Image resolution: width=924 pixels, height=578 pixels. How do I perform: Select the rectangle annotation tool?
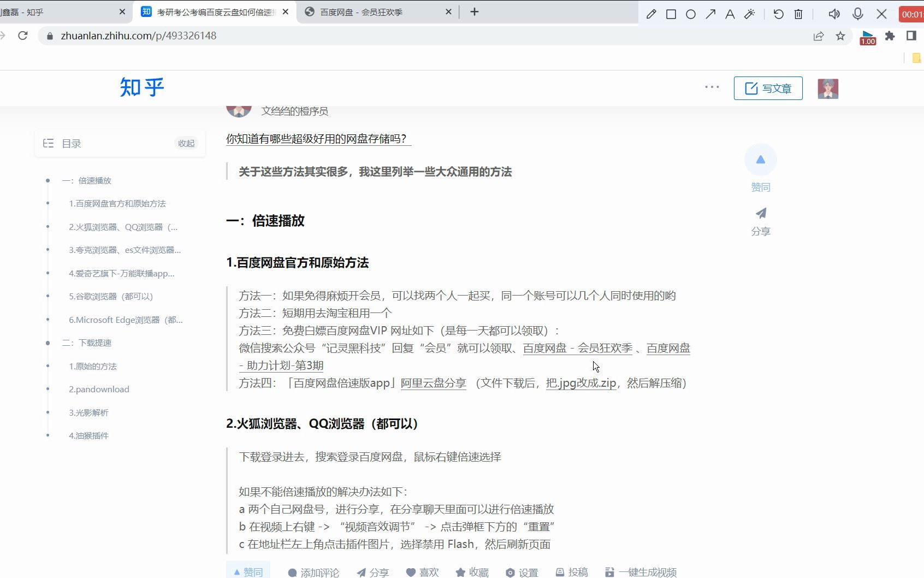pyautogui.click(x=671, y=14)
